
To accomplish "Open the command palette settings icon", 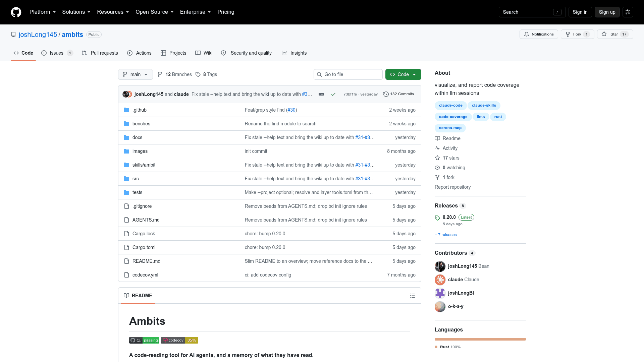I will click(628, 12).
